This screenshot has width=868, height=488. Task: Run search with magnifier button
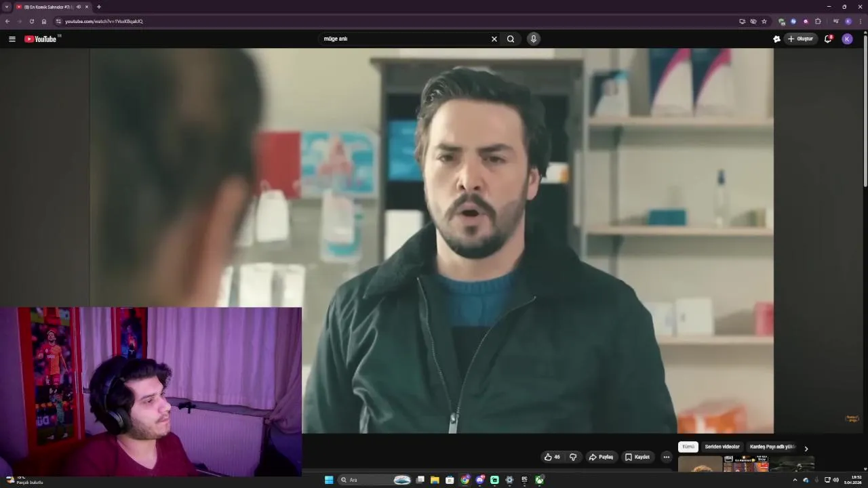[x=511, y=39]
